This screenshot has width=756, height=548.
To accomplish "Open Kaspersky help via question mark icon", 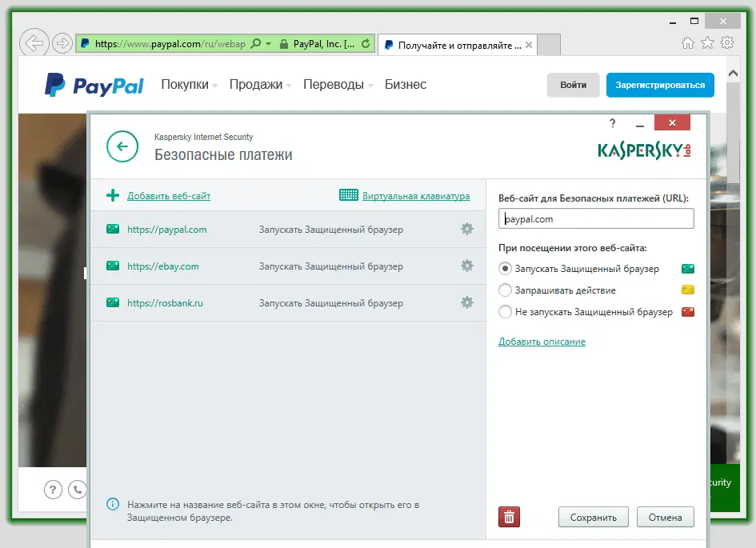I will pyautogui.click(x=612, y=123).
